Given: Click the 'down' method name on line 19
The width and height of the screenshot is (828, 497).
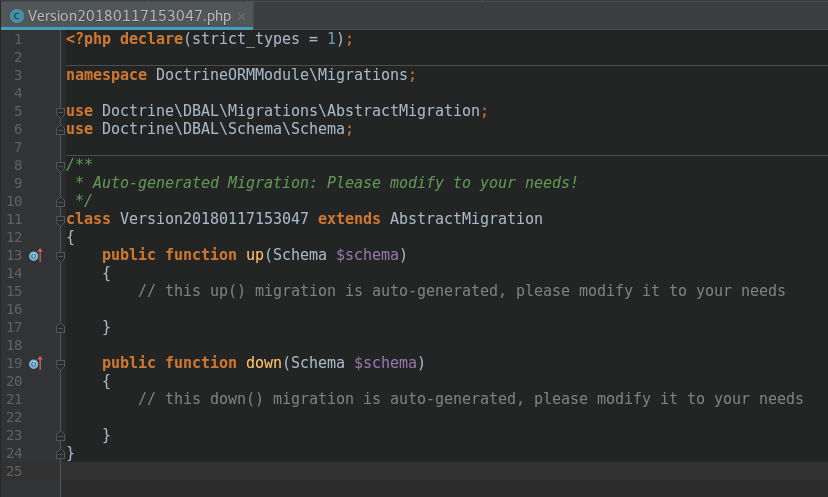Looking at the screenshot, I should [264, 363].
